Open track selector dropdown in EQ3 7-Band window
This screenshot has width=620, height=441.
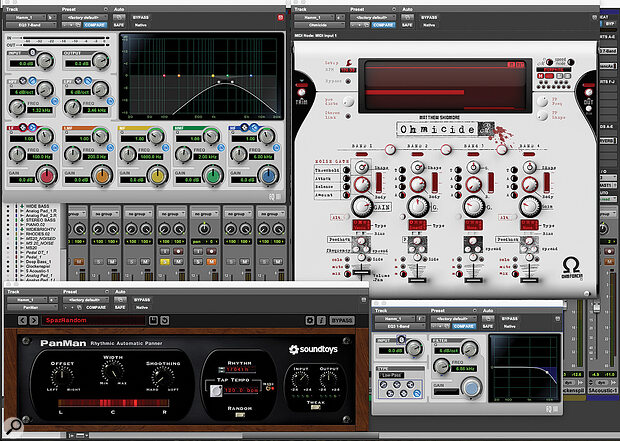tap(26, 17)
